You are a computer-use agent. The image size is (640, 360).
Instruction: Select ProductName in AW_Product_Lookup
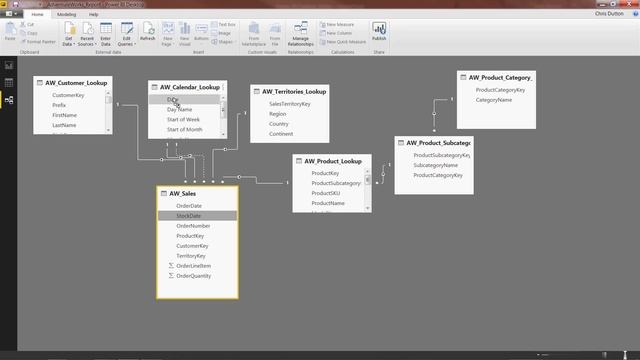click(x=329, y=203)
